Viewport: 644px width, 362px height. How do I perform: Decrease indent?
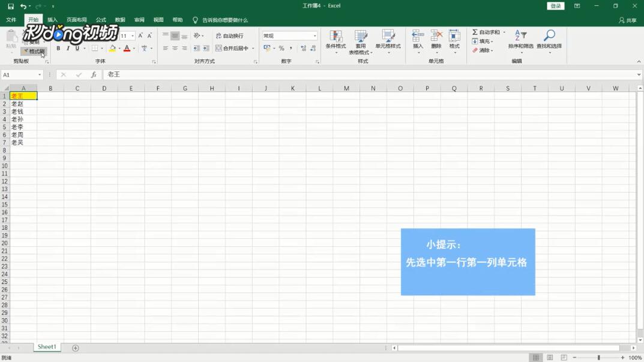197,49
